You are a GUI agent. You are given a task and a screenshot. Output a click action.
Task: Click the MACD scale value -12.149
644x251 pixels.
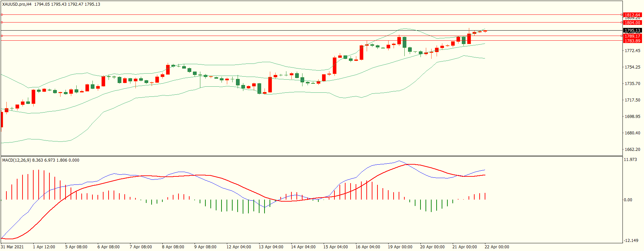[x=631, y=241]
